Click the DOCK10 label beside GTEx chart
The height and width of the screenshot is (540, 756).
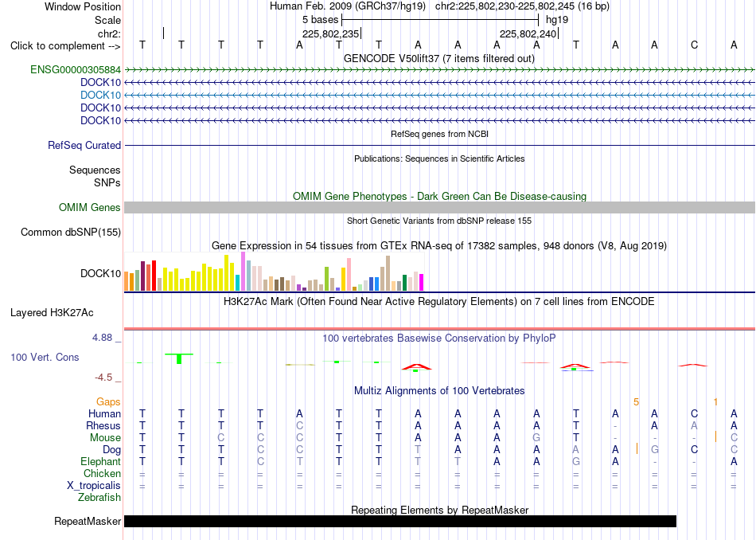point(101,274)
